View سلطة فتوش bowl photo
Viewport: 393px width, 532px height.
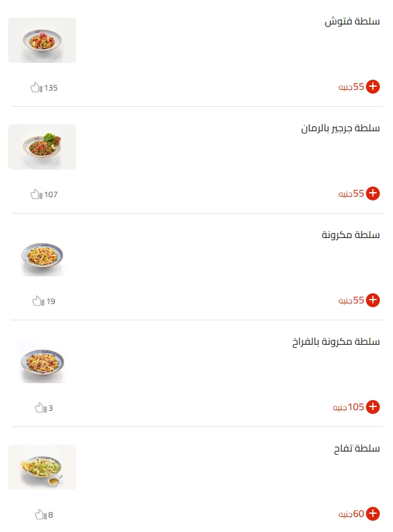[42, 40]
